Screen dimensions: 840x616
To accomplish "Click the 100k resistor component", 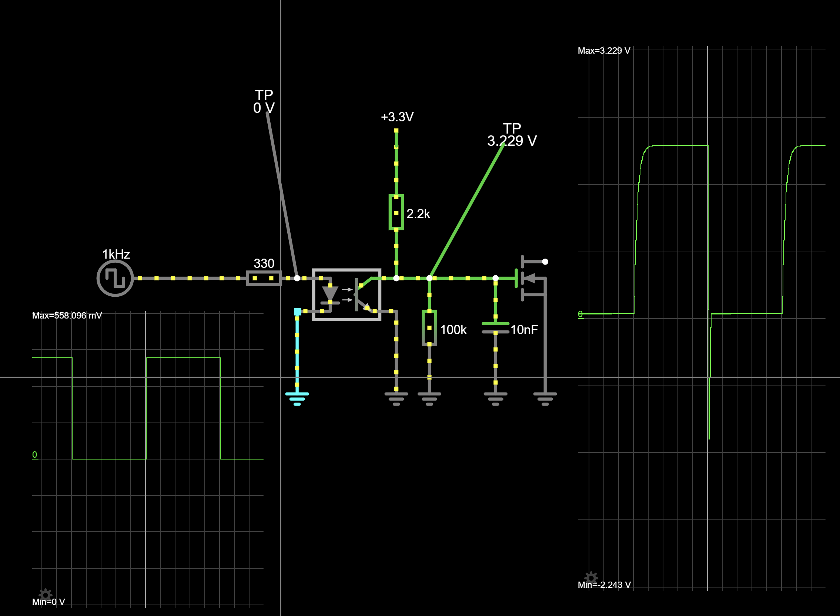I will (x=429, y=328).
